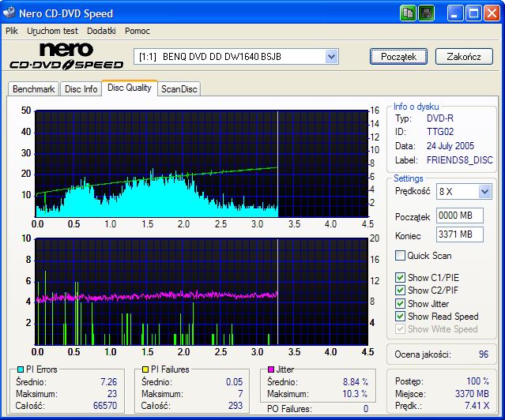Image resolution: width=505 pixels, height=420 pixels.
Task: Open the Dodatki menu
Action: coord(101,31)
